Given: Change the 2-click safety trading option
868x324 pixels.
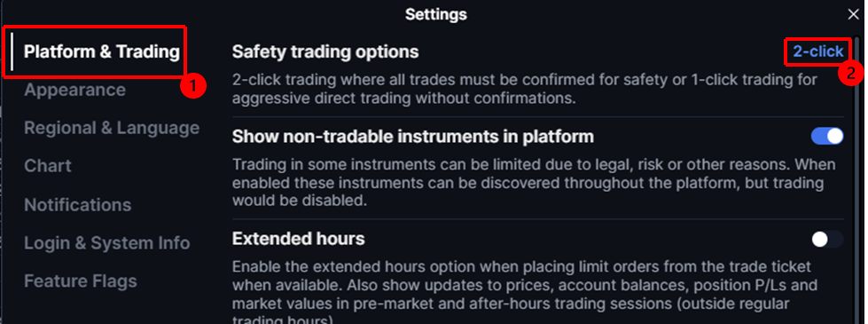Looking at the screenshot, I should coord(818,51).
